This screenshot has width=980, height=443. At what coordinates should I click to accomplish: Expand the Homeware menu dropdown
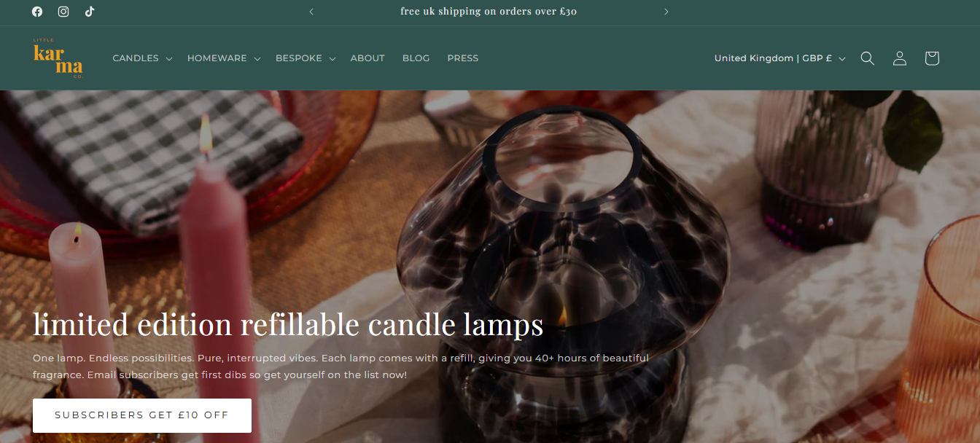point(224,58)
